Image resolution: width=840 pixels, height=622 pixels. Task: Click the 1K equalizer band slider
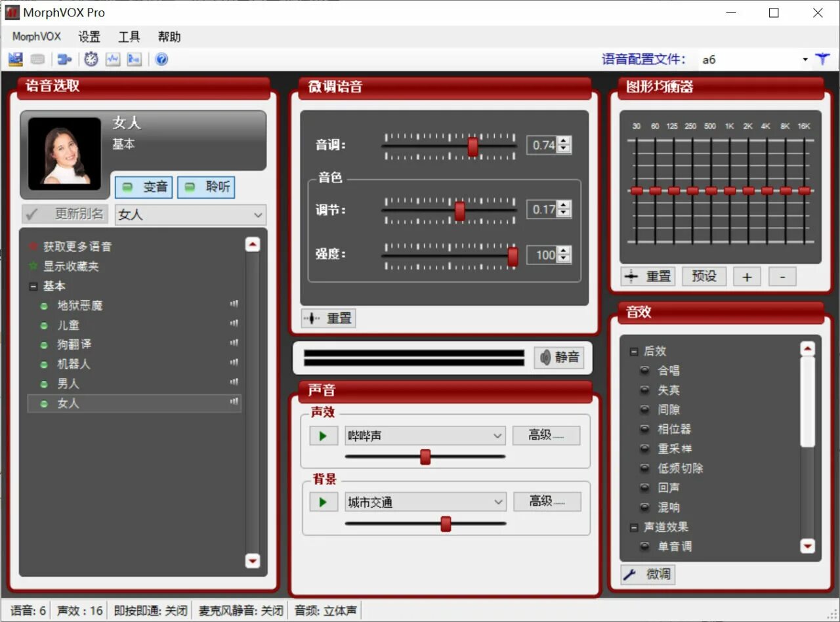coord(730,191)
